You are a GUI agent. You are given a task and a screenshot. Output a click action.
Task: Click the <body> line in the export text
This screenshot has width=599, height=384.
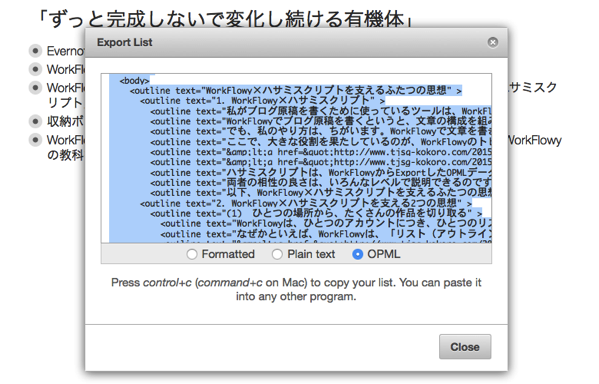click(x=134, y=81)
